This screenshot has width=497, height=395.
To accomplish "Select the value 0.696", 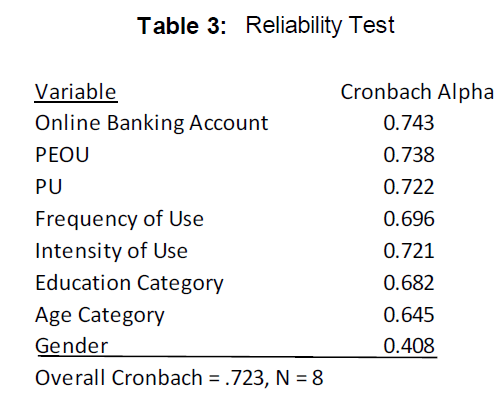I will pos(409,219).
